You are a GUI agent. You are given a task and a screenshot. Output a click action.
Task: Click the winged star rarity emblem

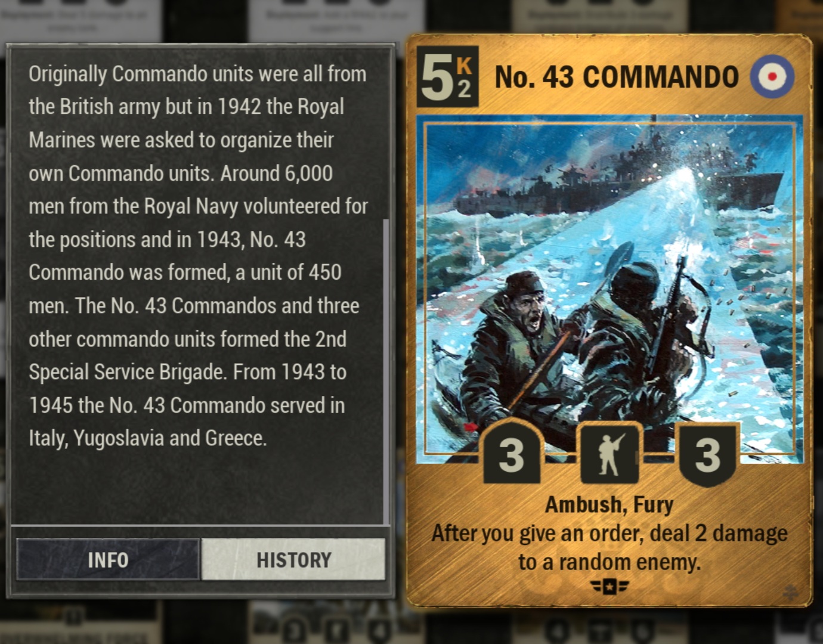(609, 587)
